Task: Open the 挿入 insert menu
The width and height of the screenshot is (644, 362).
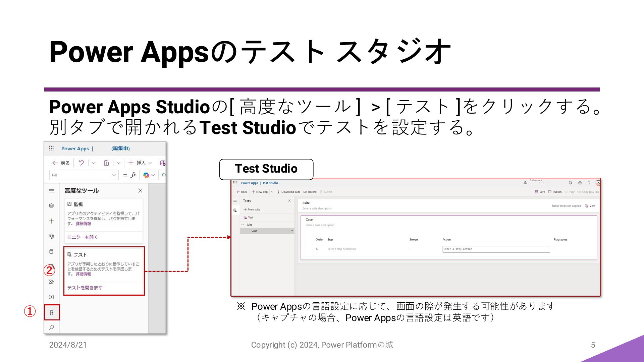Action: pyautogui.click(x=140, y=163)
